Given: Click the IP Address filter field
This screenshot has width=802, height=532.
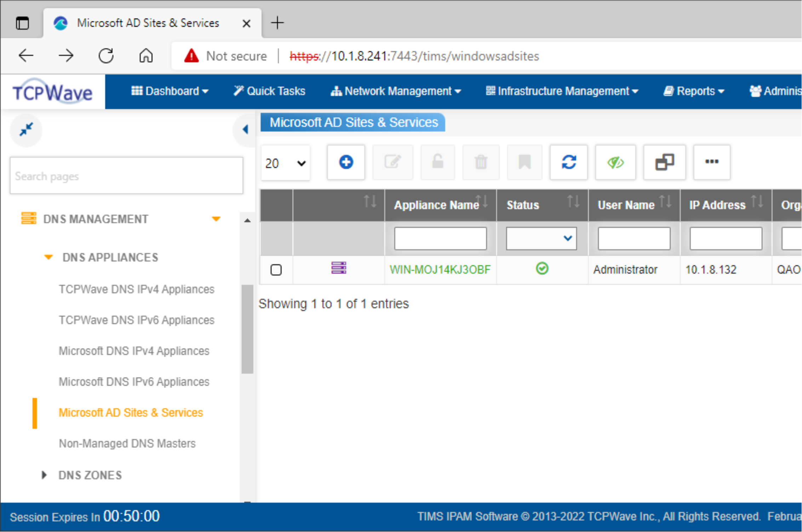Looking at the screenshot, I should coord(726,238).
